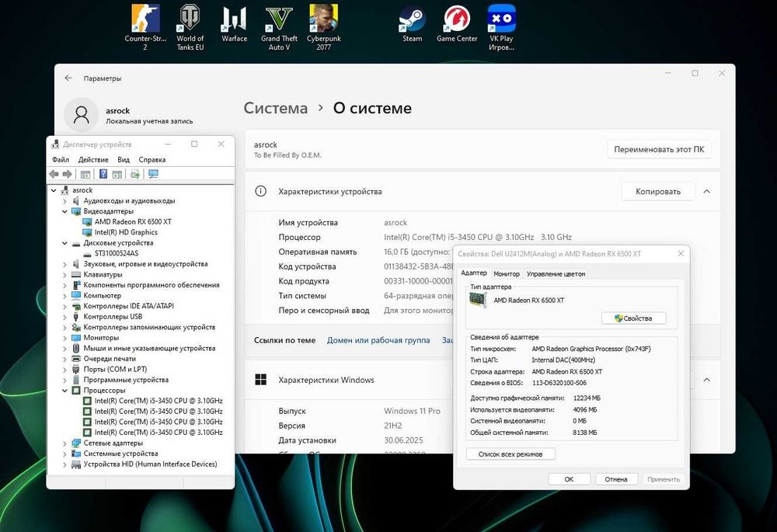Click Свойства button in adapter dialog
This screenshot has height=532, width=777.
(x=633, y=318)
